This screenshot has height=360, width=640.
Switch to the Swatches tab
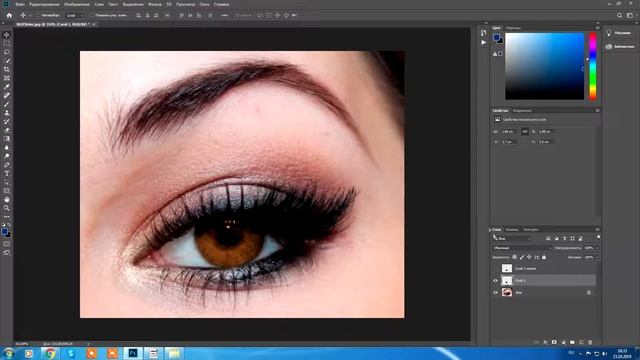pyautogui.click(x=513, y=28)
